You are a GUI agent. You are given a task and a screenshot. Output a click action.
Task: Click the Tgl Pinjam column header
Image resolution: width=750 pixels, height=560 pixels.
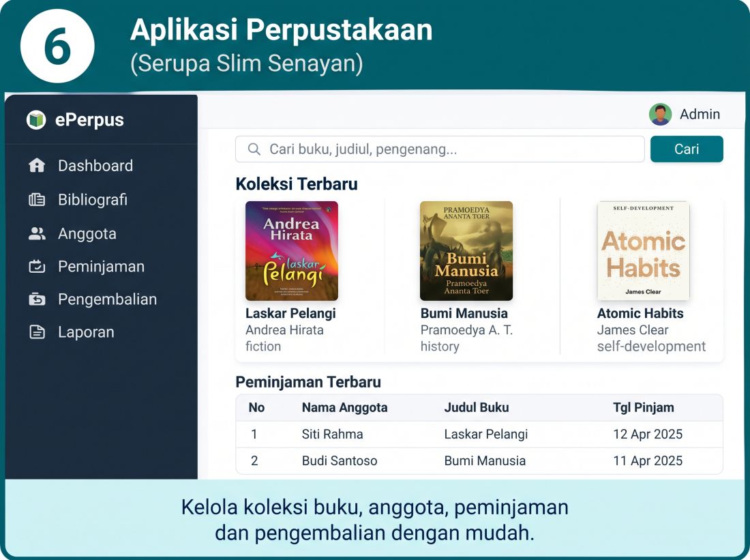click(x=644, y=408)
